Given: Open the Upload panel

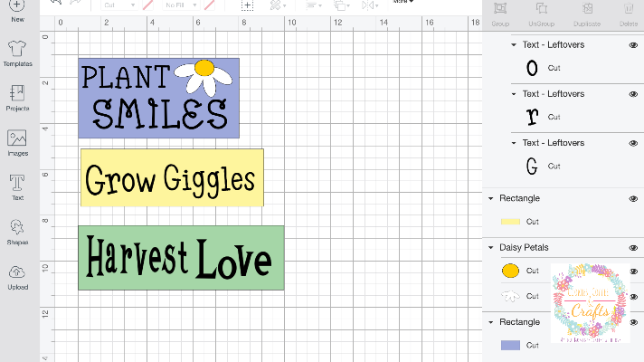Looking at the screenshot, I should pyautogui.click(x=17, y=277).
